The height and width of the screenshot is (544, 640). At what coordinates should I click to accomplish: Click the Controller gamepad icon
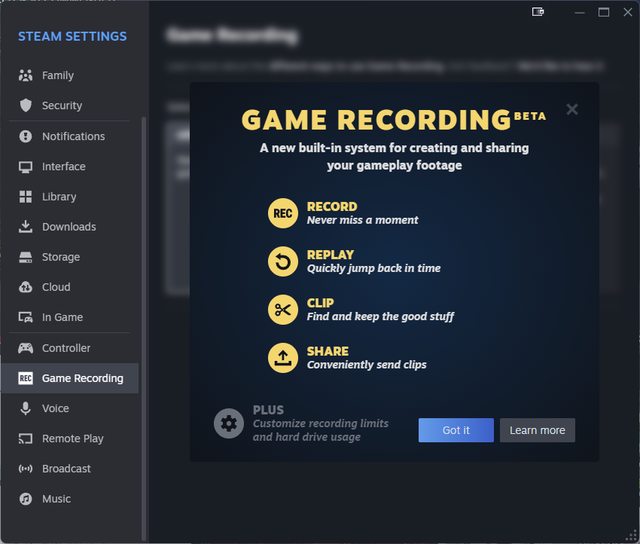click(26, 348)
